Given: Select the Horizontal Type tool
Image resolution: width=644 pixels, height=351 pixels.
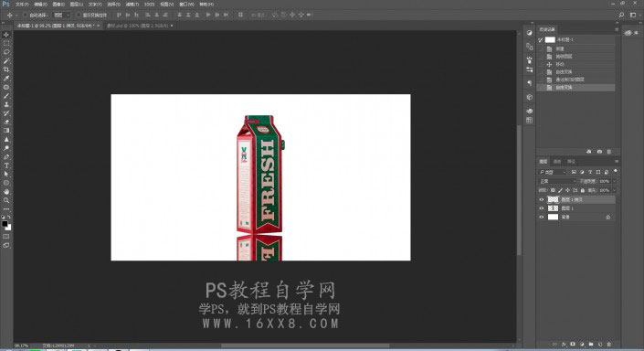Looking at the screenshot, I should [x=6, y=165].
